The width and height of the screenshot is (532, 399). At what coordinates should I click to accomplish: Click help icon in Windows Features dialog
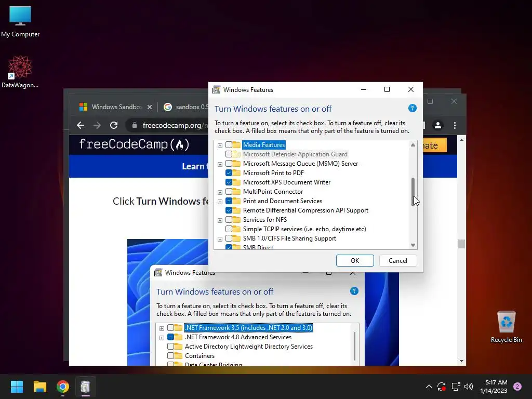click(x=412, y=108)
